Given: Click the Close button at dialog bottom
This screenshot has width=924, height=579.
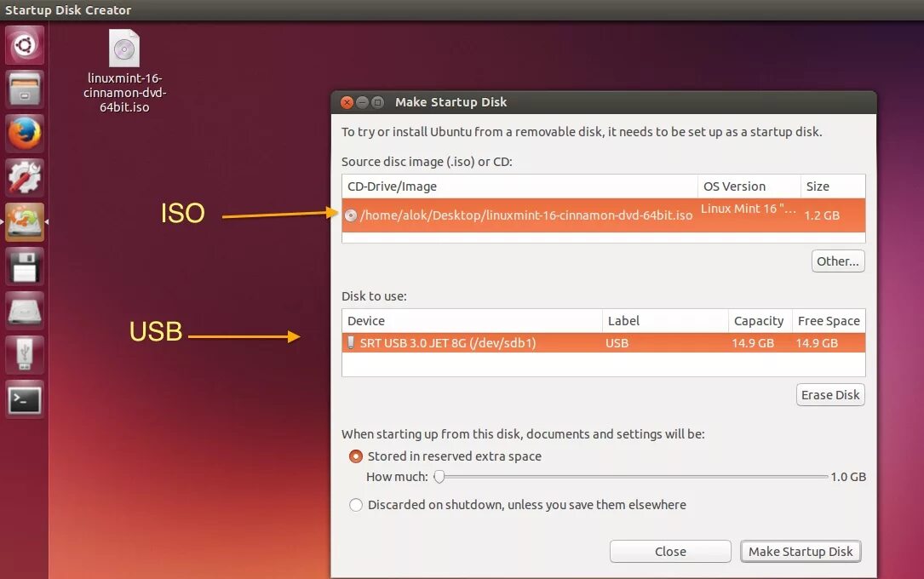Looking at the screenshot, I should pyautogui.click(x=670, y=551).
